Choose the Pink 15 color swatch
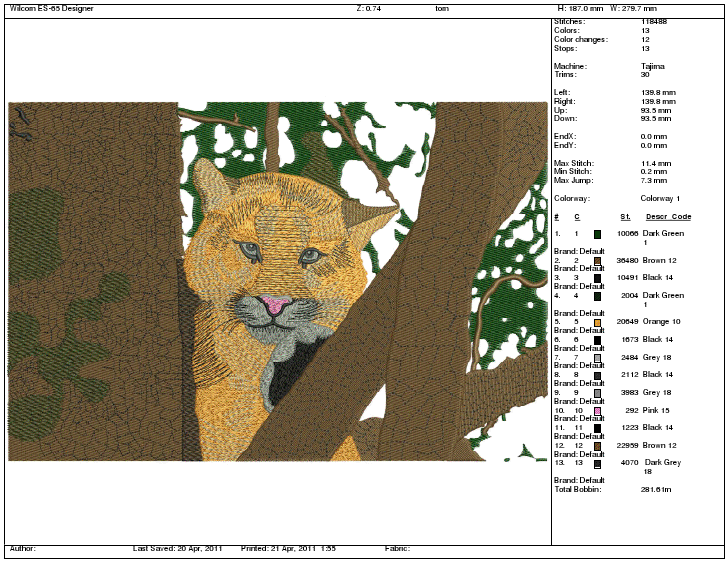This screenshot has height=563, width=728. pyautogui.click(x=597, y=411)
